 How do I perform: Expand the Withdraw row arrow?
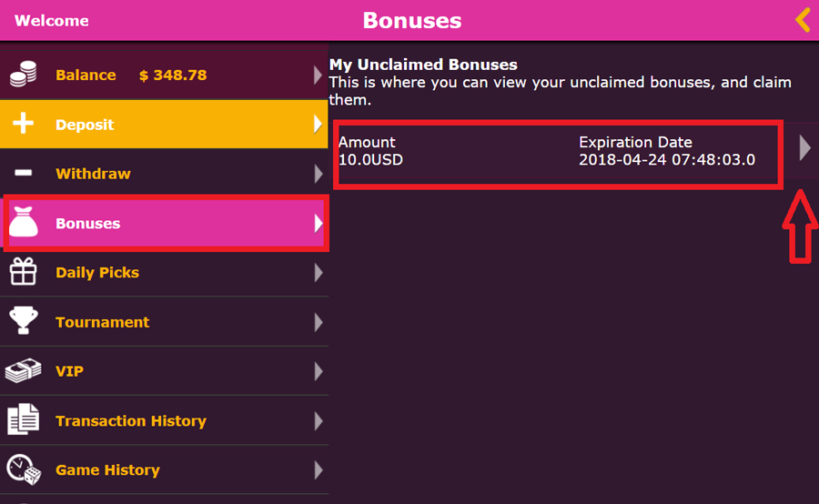click(x=318, y=174)
